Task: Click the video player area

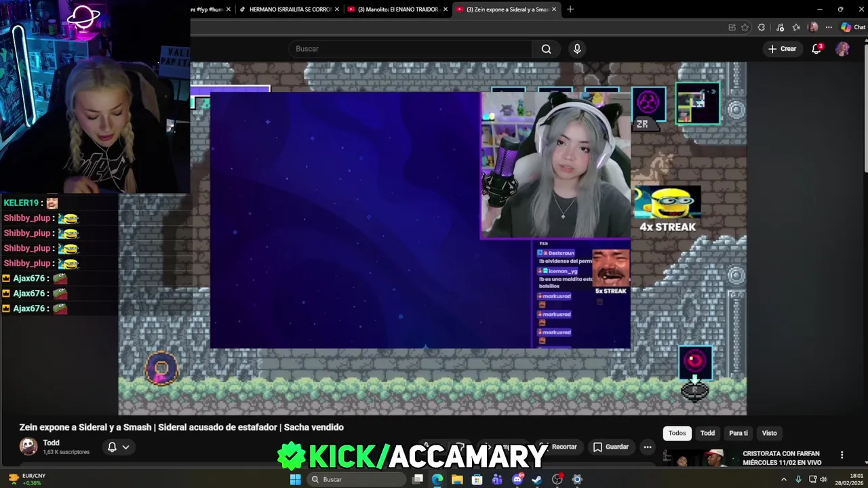Action: (x=432, y=239)
